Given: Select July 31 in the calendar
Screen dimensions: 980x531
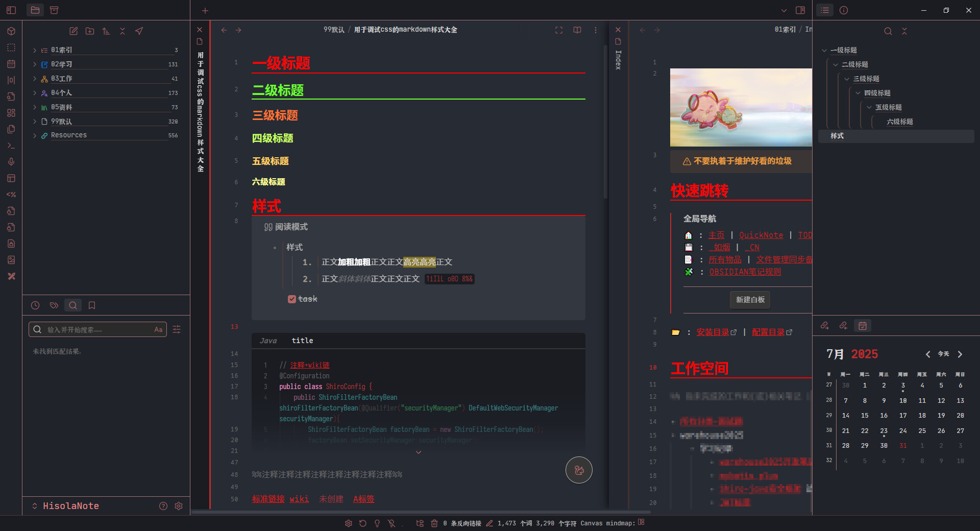Looking at the screenshot, I should tap(903, 446).
